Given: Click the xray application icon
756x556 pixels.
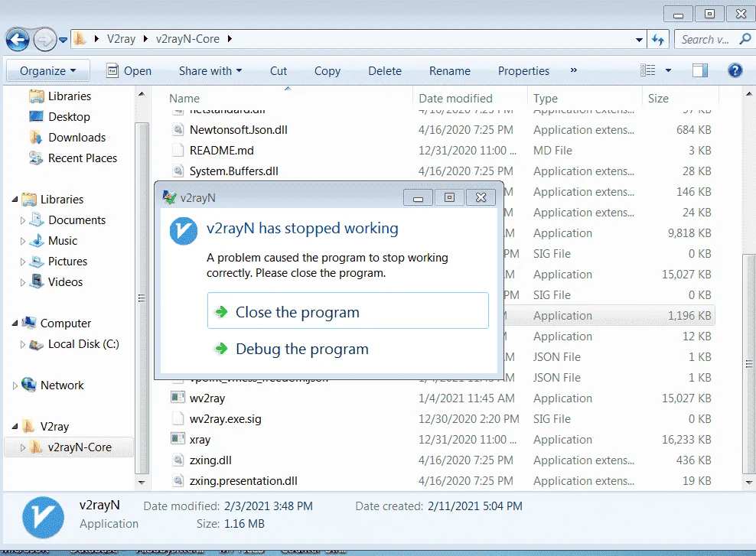Looking at the screenshot, I should point(178,440).
